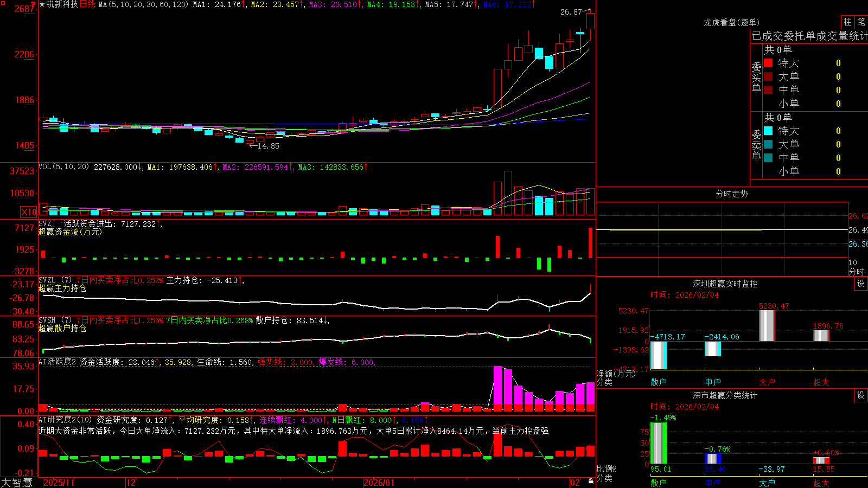Click the 26.87 high price label
868x488 pixels.
[x=571, y=12]
